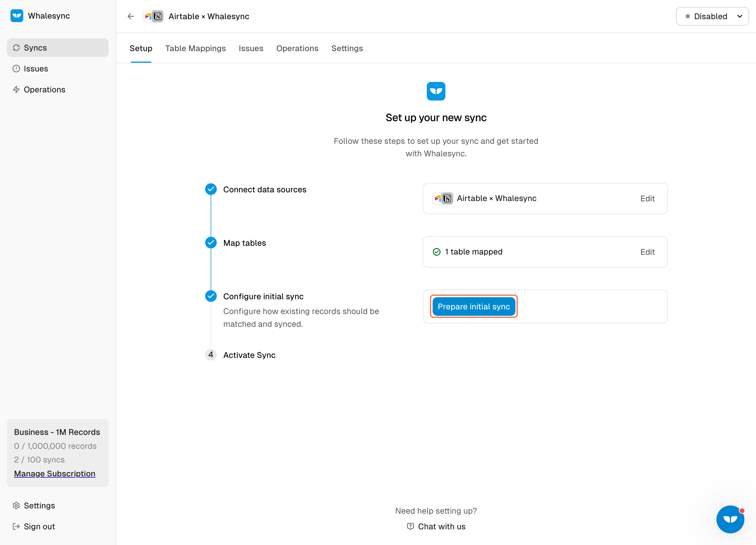The height and width of the screenshot is (545, 756).
Task: Click the Airtable × Whalesync title in the header
Action: [209, 16]
